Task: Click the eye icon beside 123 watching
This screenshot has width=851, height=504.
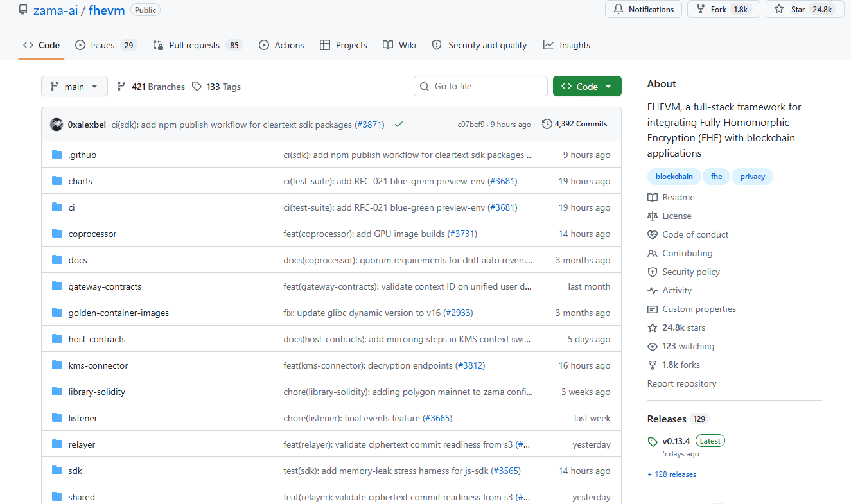Action: tap(653, 346)
